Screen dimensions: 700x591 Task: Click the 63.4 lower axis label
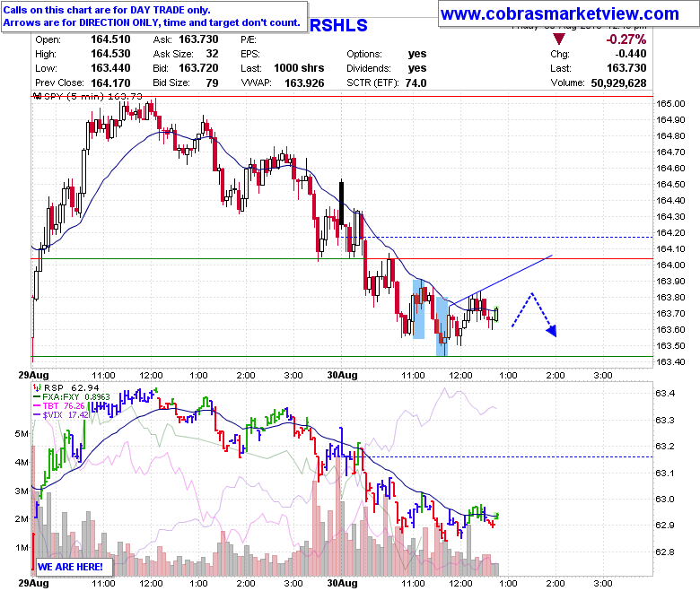click(x=665, y=394)
